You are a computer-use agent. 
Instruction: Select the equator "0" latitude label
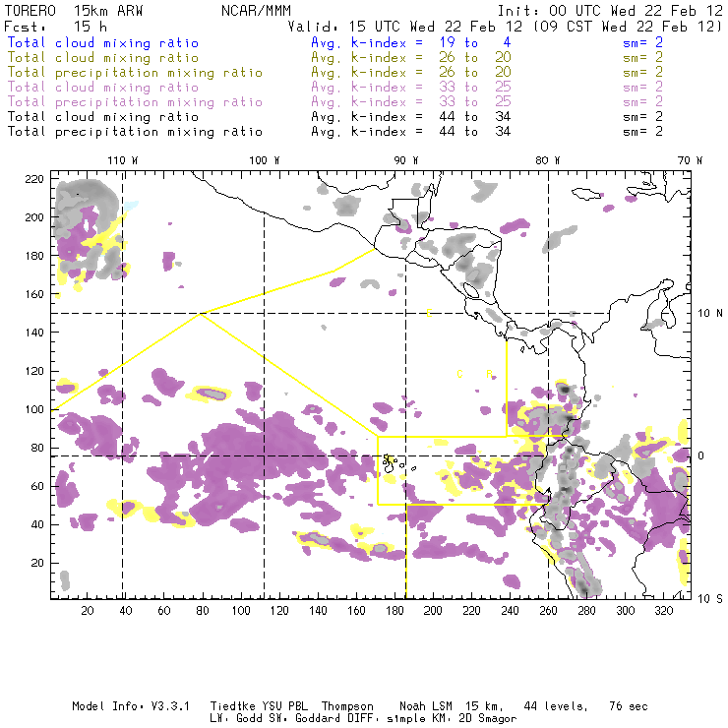point(701,455)
